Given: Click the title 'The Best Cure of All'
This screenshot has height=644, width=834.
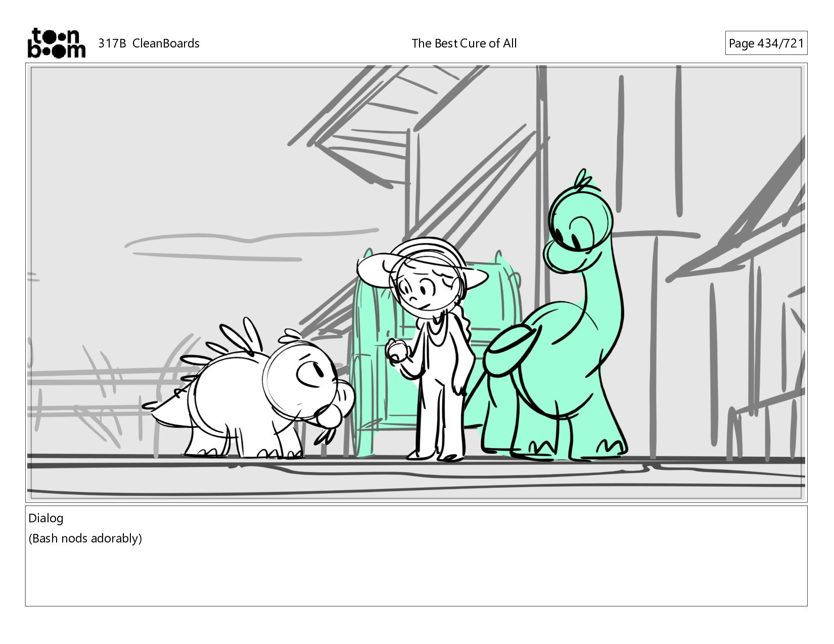Looking at the screenshot, I should tap(464, 43).
